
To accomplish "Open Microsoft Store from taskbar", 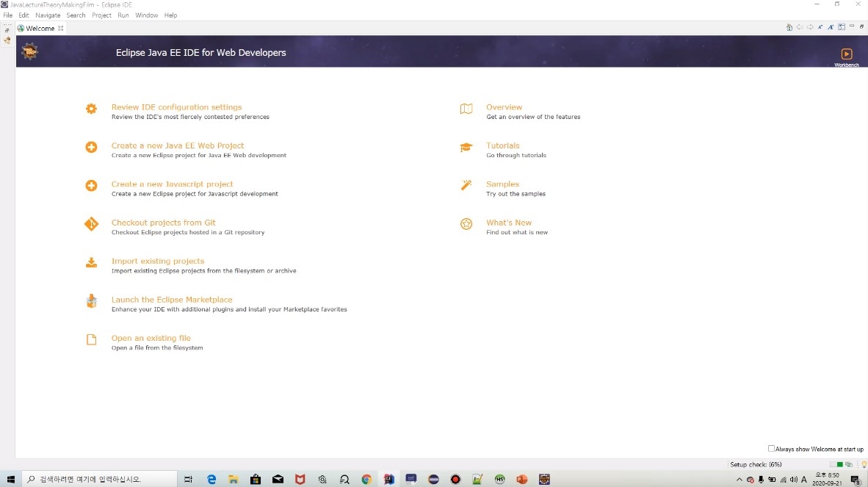I will click(x=256, y=479).
